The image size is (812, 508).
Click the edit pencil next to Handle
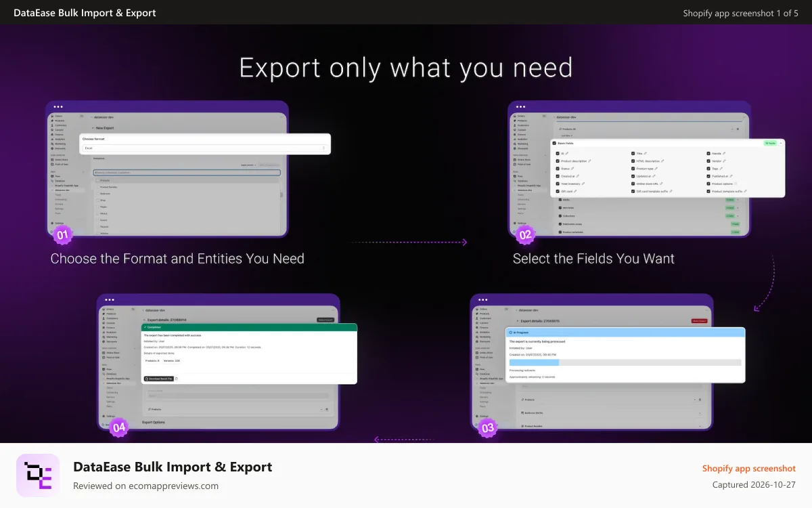click(x=724, y=153)
